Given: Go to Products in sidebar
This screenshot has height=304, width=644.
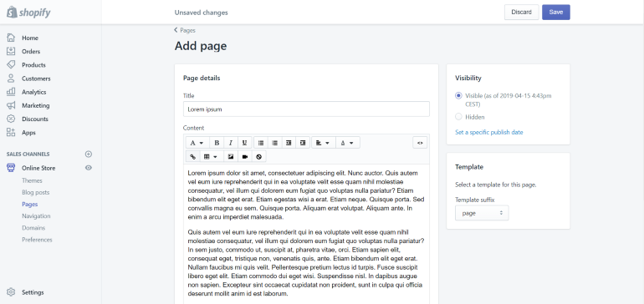Looking at the screenshot, I should pos(33,65).
